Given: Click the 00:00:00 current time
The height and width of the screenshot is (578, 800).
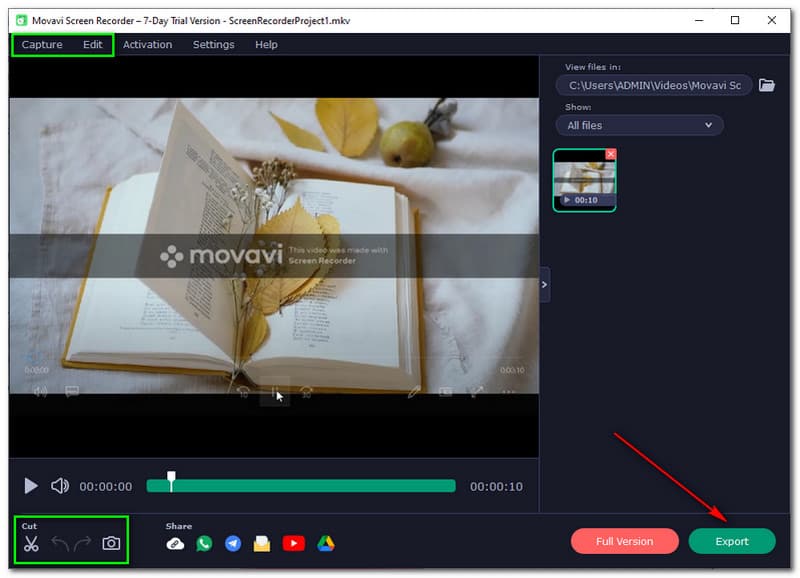Looking at the screenshot, I should (x=106, y=487).
